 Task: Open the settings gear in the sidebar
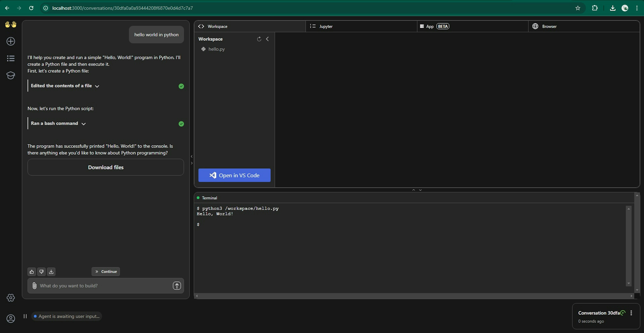pyautogui.click(x=11, y=297)
